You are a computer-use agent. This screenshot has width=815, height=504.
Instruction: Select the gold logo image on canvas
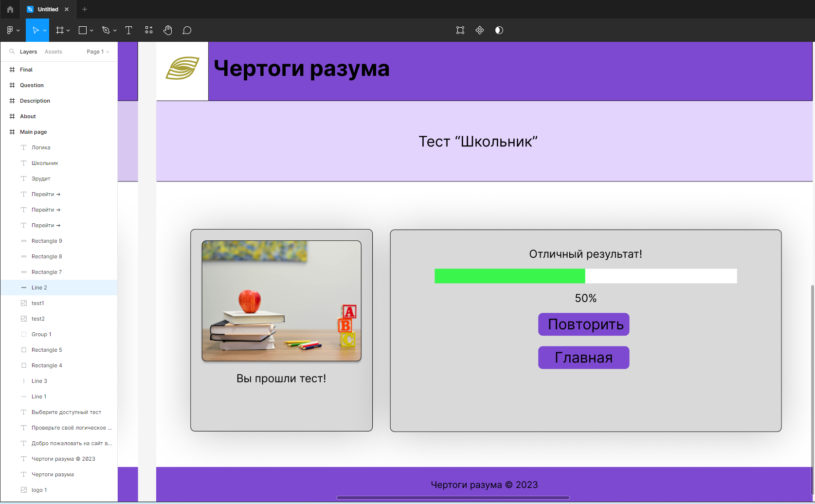pos(182,68)
